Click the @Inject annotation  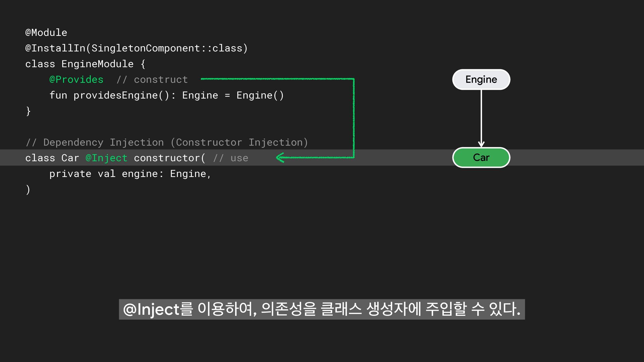pos(106,158)
